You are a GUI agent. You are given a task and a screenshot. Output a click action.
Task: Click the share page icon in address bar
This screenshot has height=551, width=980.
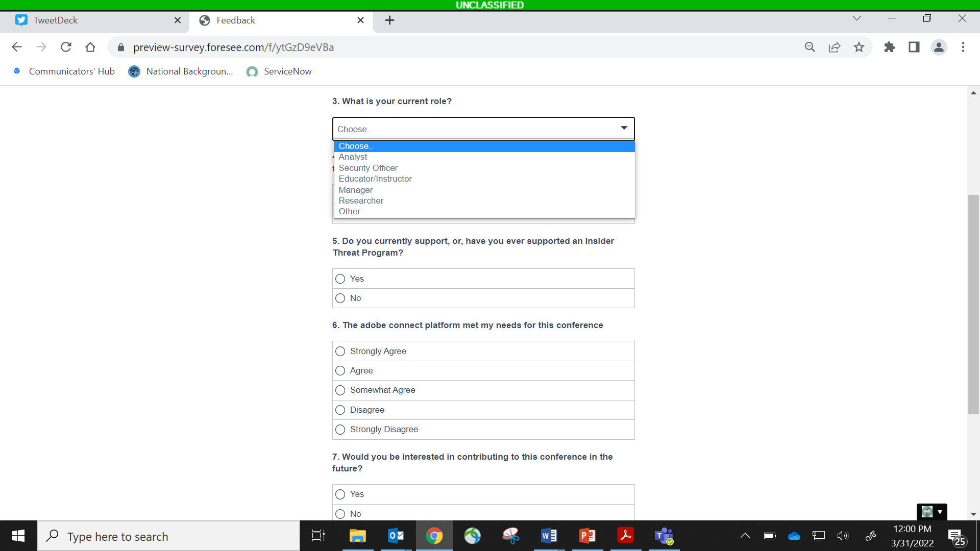[x=835, y=47]
